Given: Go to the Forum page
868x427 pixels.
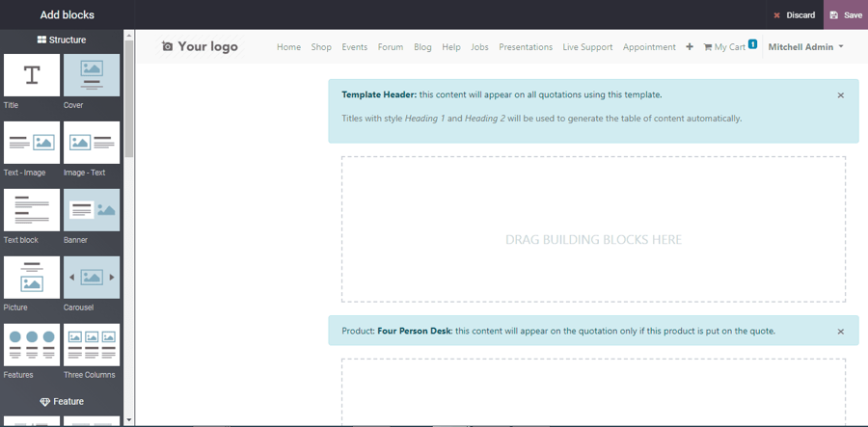Looking at the screenshot, I should click(x=391, y=47).
